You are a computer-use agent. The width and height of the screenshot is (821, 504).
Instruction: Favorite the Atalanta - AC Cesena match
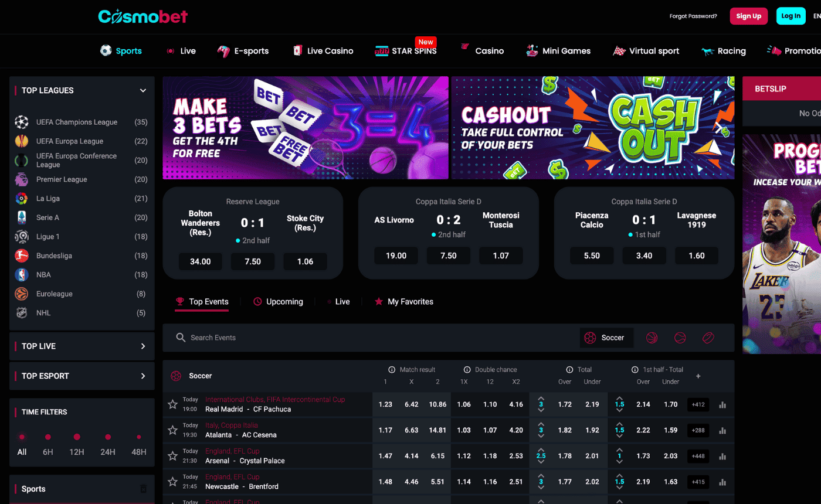[x=172, y=430]
